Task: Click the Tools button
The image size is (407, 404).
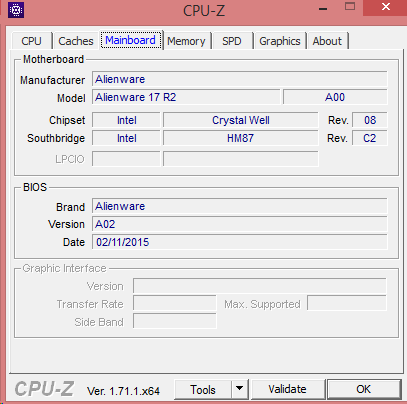Action: 203,389
